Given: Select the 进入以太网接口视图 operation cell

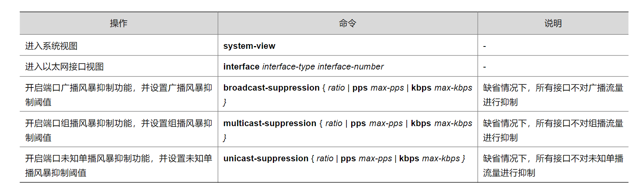Looking at the screenshot, I should [x=65, y=67].
